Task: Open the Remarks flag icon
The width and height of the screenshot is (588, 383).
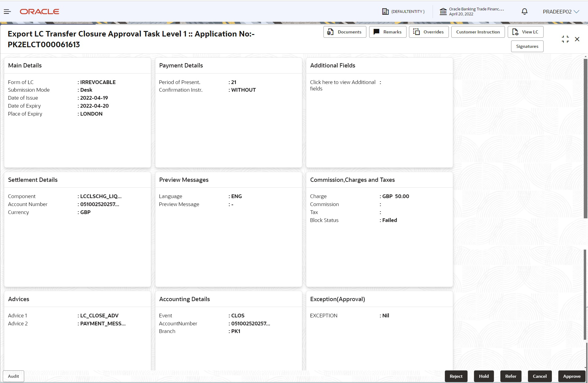Action: [x=377, y=32]
